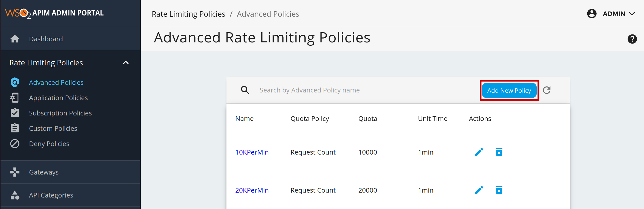Focus the Search by Advanced Policy name field

click(x=309, y=90)
